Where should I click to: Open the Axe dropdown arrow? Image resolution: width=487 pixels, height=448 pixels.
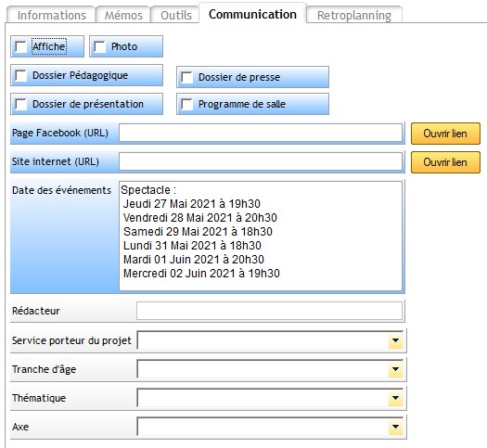click(x=395, y=427)
